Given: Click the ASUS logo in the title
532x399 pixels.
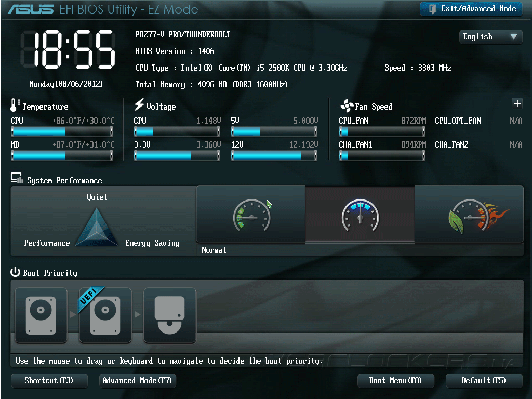Looking at the screenshot, I should click(31, 9).
